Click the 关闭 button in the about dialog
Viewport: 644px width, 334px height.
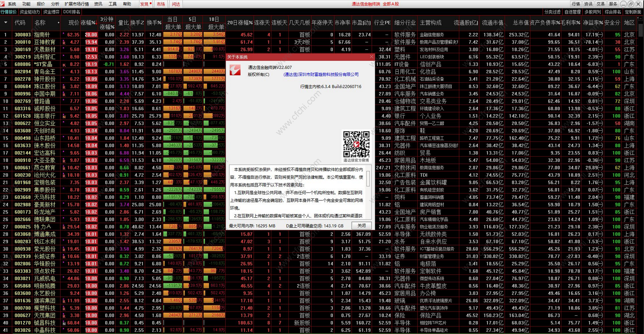pyautogui.click(x=362, y=225)
